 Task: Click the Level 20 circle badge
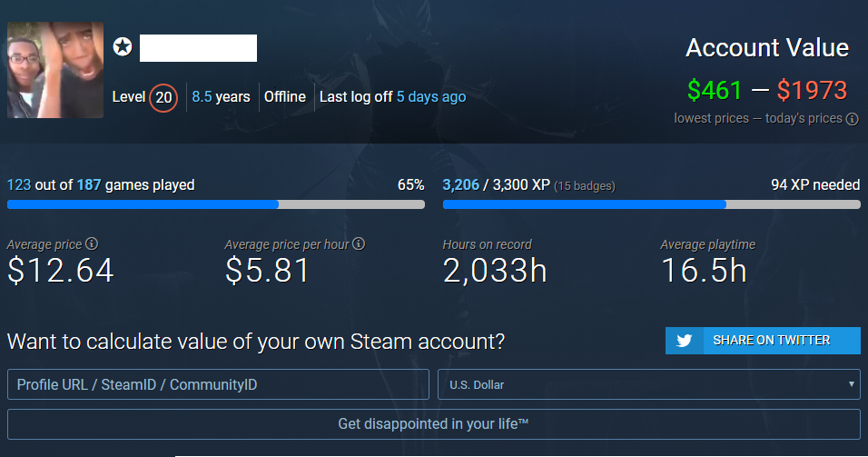(x=163, y=97)
